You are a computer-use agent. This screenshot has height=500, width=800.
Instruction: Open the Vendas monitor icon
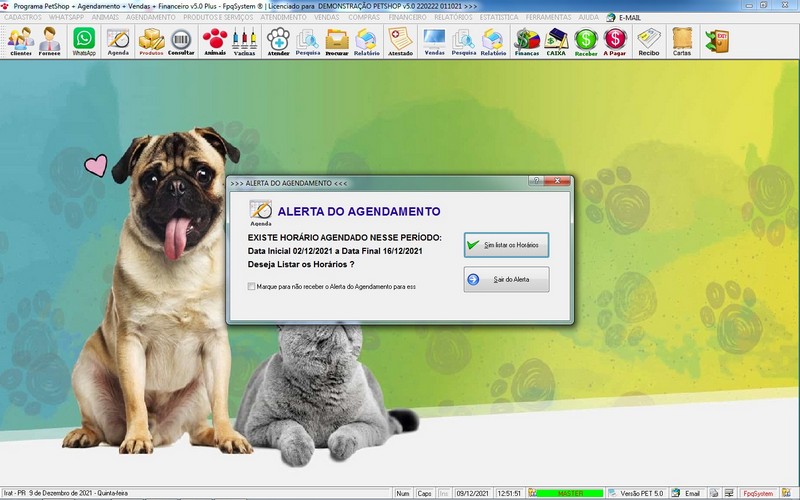pyautogui.click(x=434, y=41)
